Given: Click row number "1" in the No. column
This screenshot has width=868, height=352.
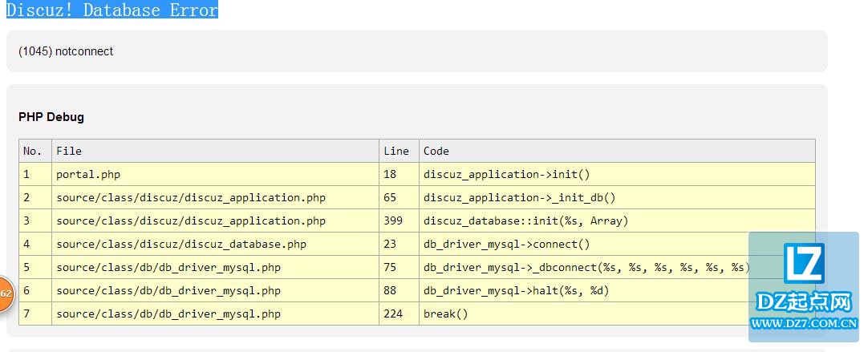Looking at the screenshot, I should click(x=26, y=174).
